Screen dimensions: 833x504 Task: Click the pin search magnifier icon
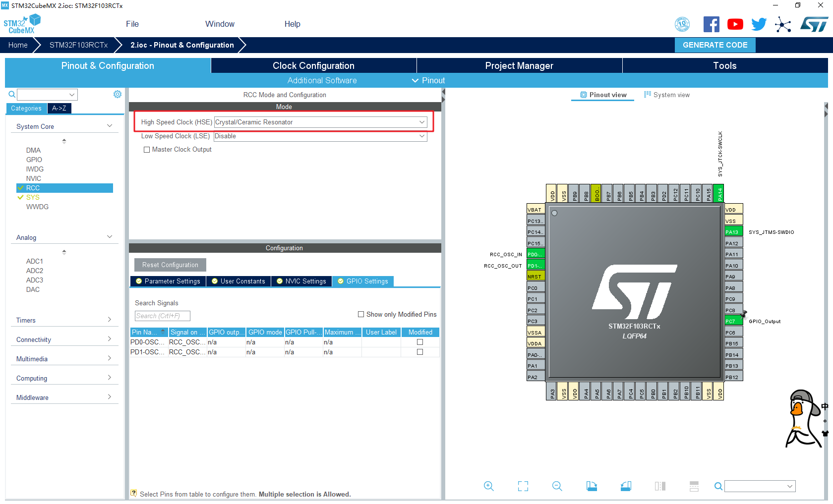718,486
